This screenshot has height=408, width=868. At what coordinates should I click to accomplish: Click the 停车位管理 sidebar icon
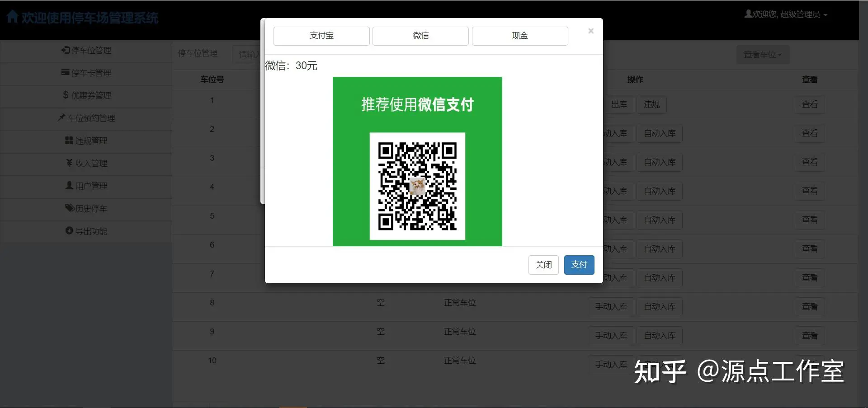[x=66, y=50]
